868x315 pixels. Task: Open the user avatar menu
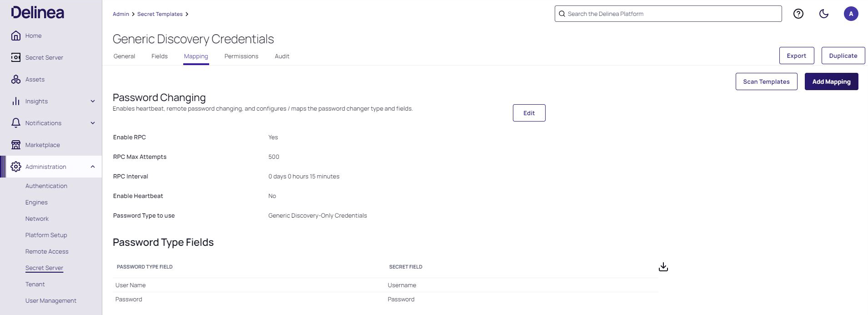pyautogui.click(x=851, y=14)
